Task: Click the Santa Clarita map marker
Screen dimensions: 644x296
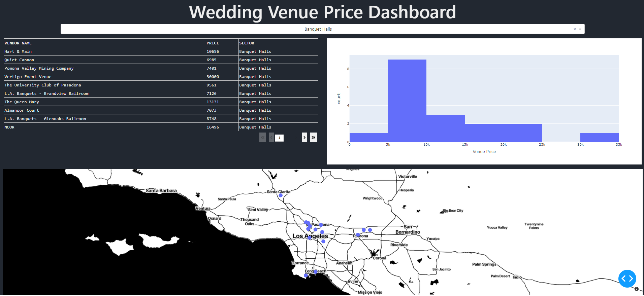Action: click(x=281, y=195)
